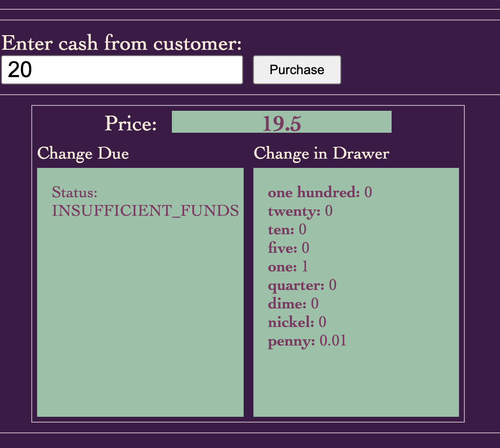Click the five drawer entry

point(289,248)
